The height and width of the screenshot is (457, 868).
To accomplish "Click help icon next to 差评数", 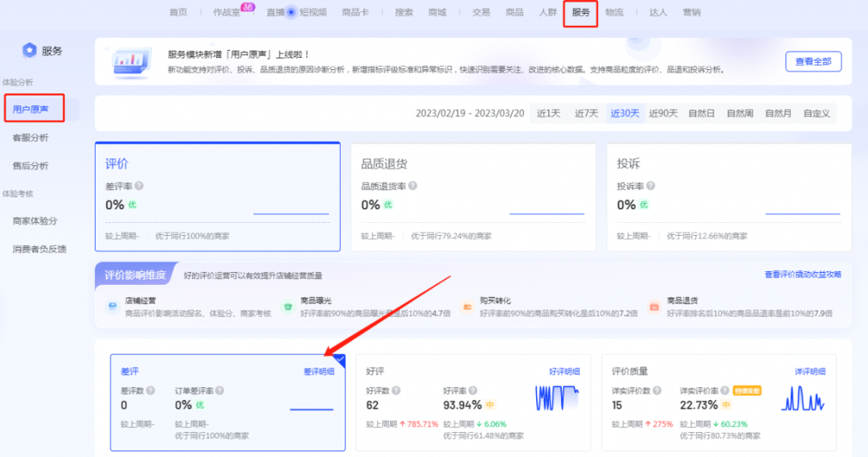I will coord(150,390).
